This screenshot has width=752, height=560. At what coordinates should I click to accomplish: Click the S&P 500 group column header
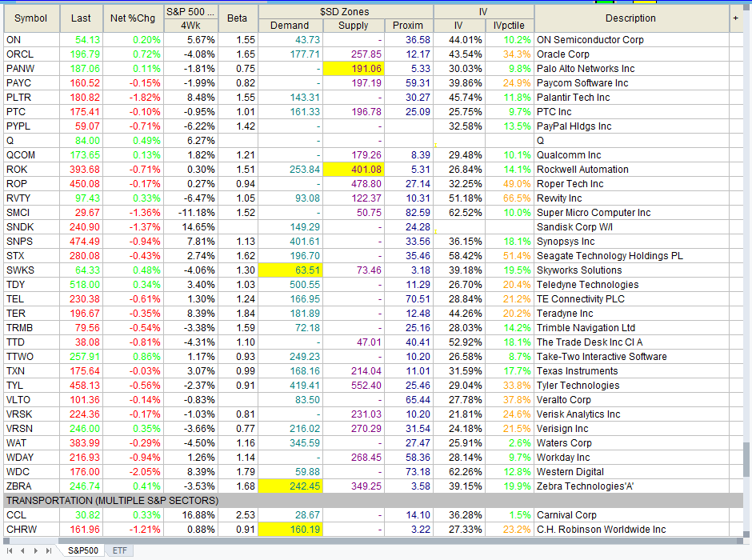tap(190, 12)
